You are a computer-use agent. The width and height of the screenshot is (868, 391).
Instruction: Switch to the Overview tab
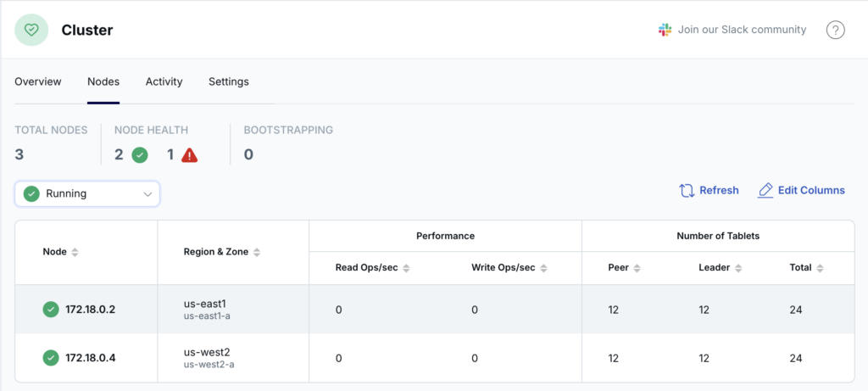38,81
